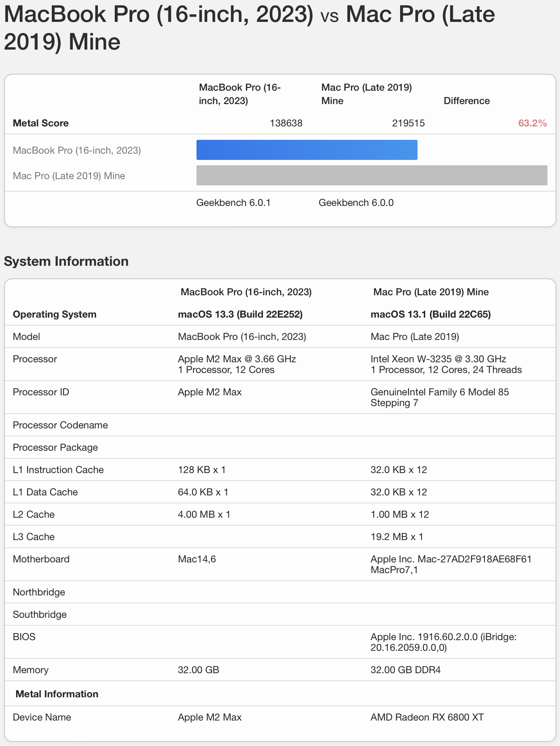Click the MacBook Pro Metal score 138638
This screenshot has height=746, width=560.
coord(286,123)
